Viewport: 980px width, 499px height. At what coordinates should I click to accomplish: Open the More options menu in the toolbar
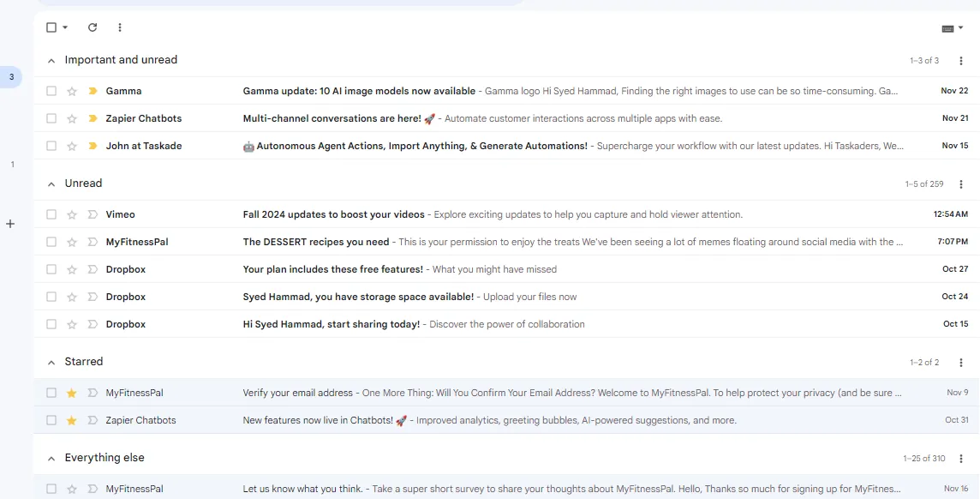120,27
